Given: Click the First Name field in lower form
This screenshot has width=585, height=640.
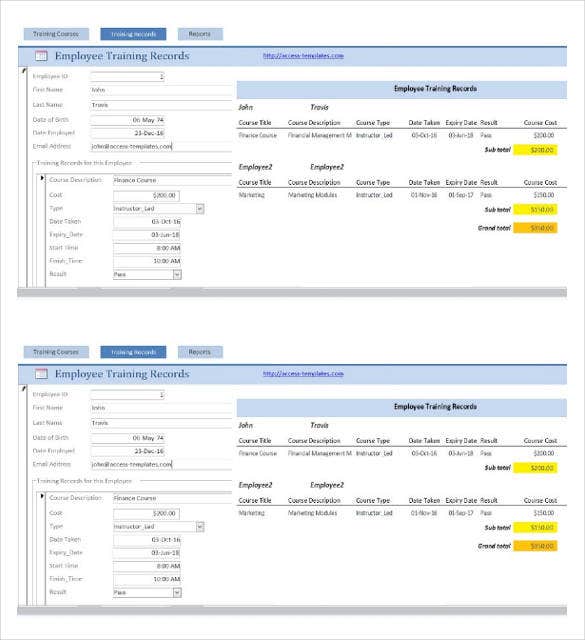Looking at the screenshot, I should coord(161,408).
